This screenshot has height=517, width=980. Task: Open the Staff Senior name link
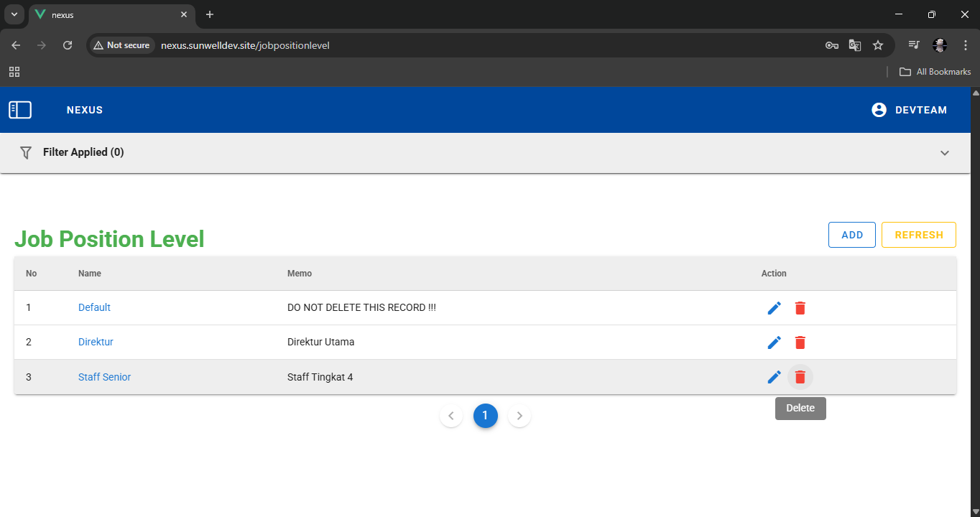[104, 377]
